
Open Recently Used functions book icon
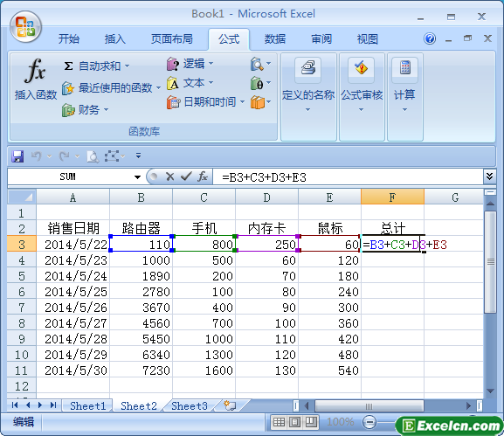tap(68, 87)
